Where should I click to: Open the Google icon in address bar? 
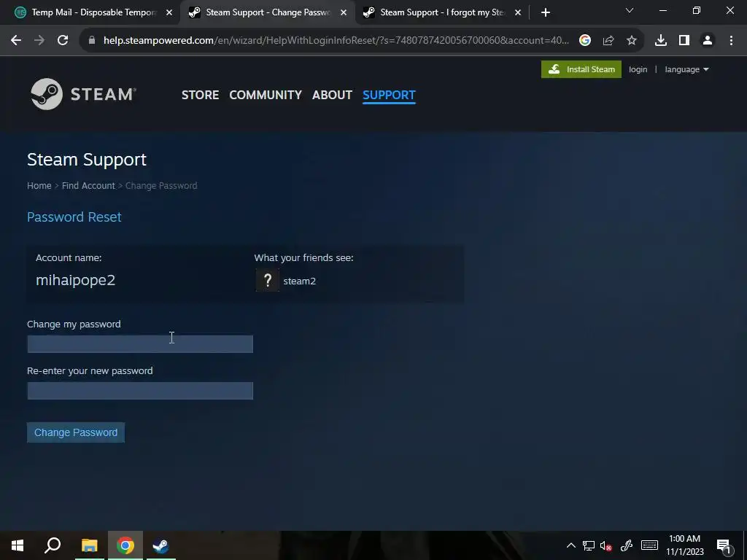coord(585,41)
